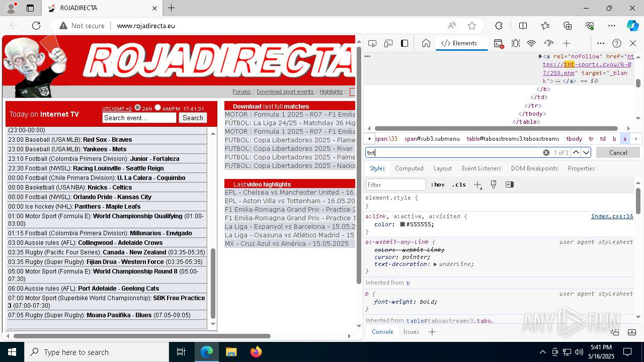The width and height of the screenshot is (644, 362).
Task: Expand the anchor tag node in DOM tree
Action: pyautogui.click(x=540, y=57)
